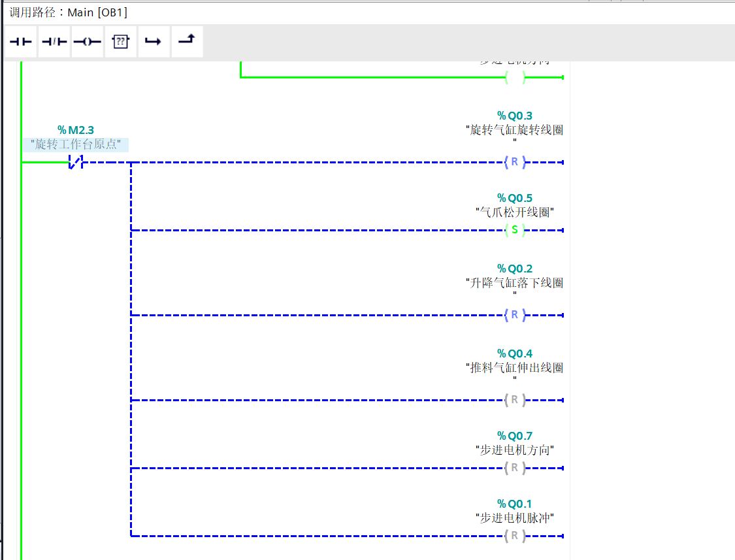Select the reset coil of Q0.3
Viewport: 735px width, 560px height.
pyautogui.click(x=515, y=162)
